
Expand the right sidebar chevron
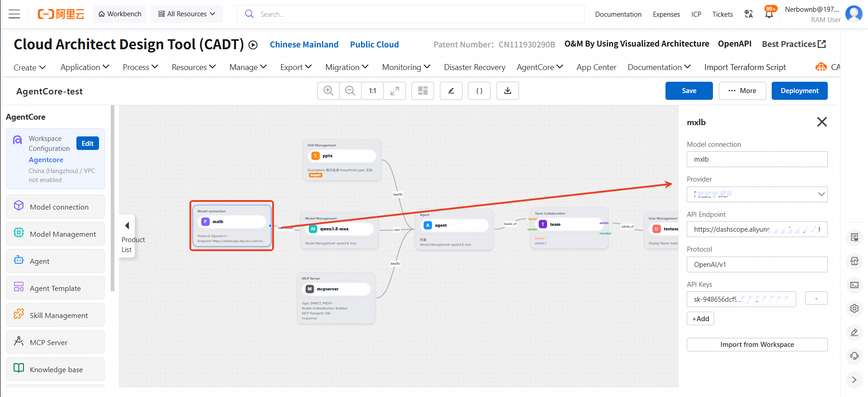coord(854,380)
